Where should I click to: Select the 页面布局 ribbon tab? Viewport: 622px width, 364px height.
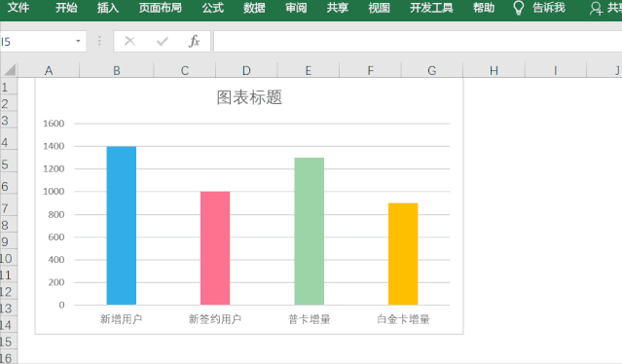pyautogui.click(x=161, y=8)
